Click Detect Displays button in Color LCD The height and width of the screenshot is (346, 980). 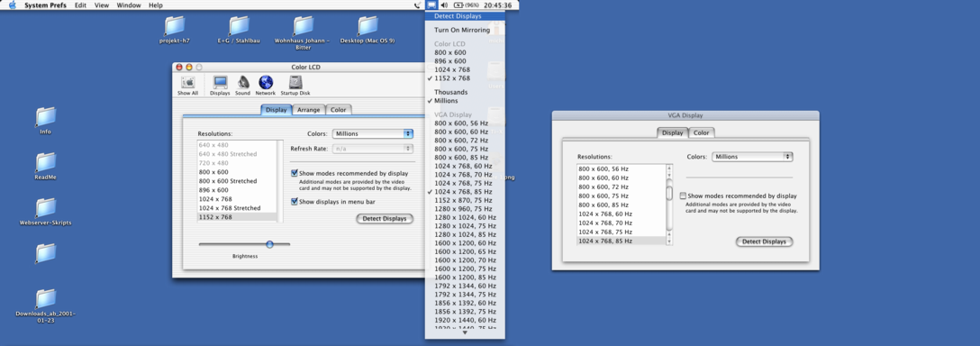coord(385,218)
